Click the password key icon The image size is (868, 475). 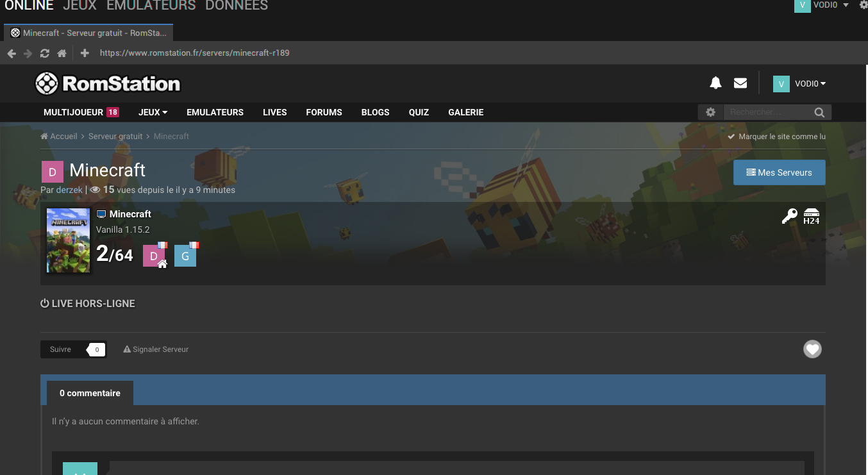(790, 216)
